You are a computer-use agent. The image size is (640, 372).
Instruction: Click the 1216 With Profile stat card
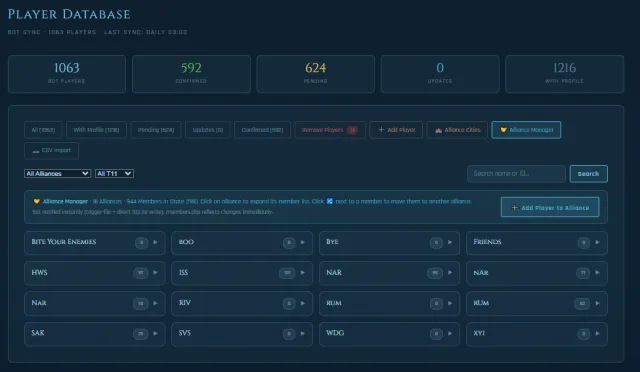coord(564,74)
